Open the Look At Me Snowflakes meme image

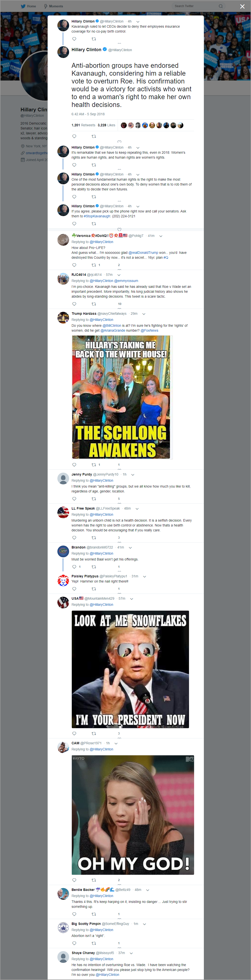click(130, 670)
